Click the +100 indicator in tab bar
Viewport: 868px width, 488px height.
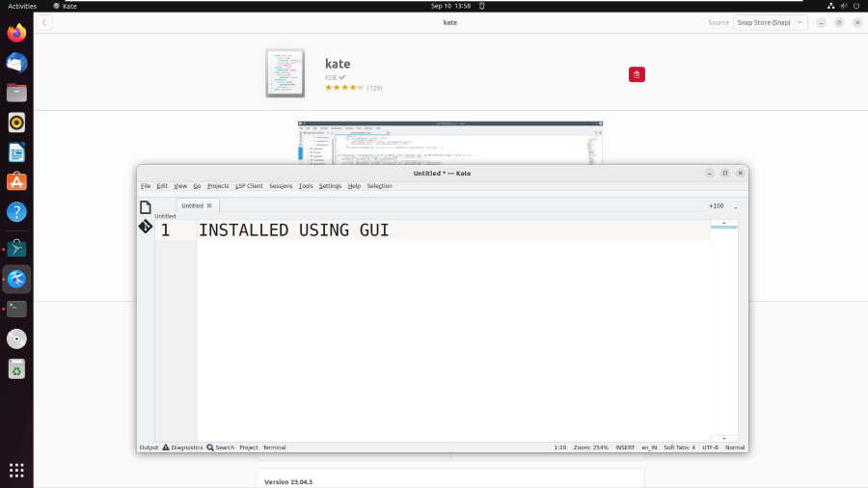click(717, 205)
